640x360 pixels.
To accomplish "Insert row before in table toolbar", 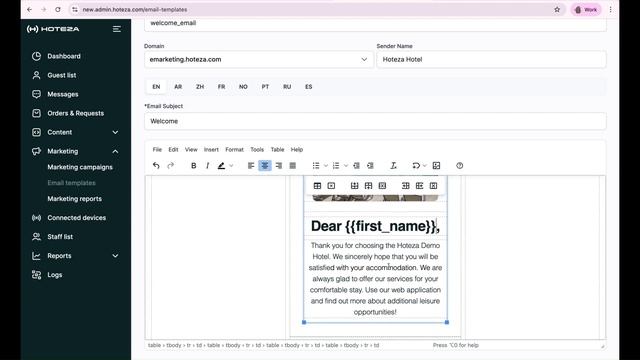I will pos(354,186).
